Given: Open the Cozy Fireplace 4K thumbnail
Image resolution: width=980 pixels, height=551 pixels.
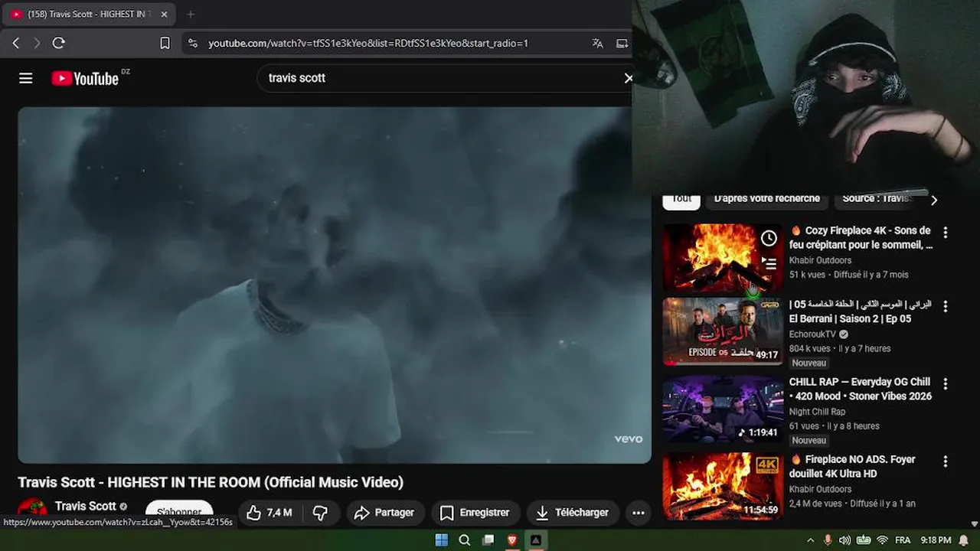Looking at the screenshot, I should click(x=723, y=257).
